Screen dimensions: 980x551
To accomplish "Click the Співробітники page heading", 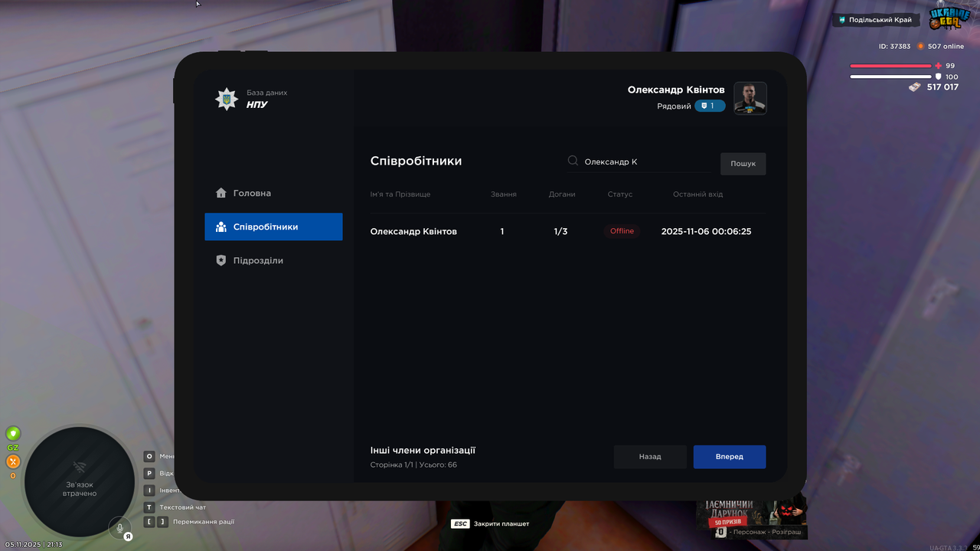I will [x=416, y=161].
